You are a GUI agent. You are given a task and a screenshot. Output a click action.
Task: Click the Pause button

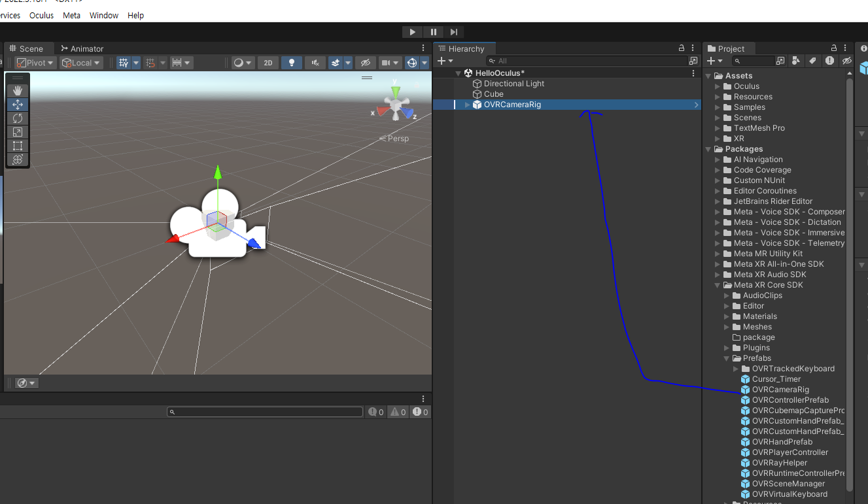click(433, 31)
